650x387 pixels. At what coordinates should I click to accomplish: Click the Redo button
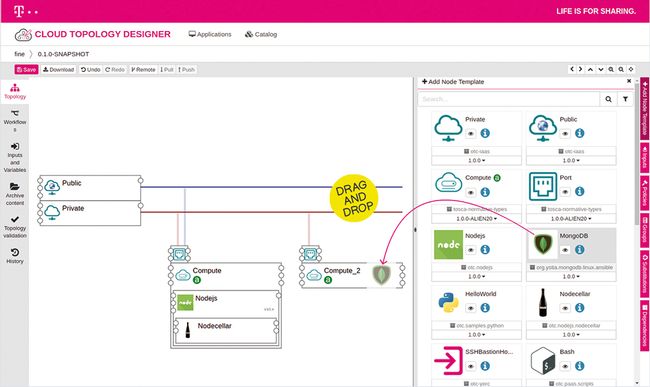click(x=115, y=70)
